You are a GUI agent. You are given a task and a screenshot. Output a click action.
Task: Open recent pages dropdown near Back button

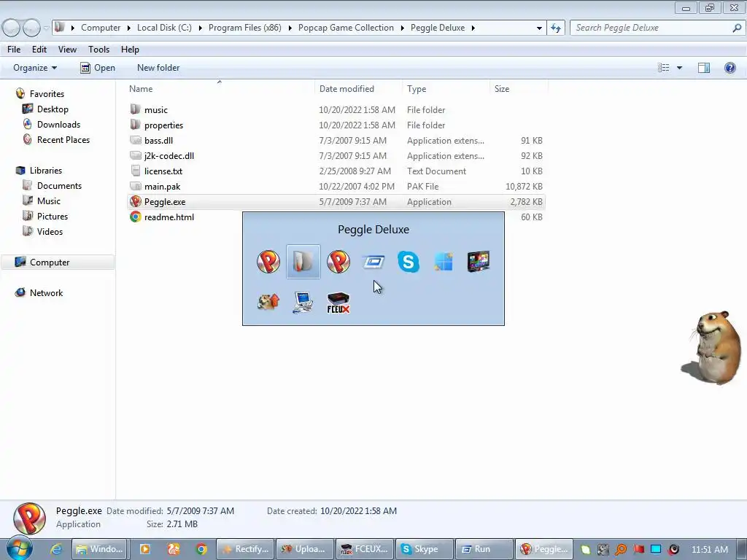46,28
